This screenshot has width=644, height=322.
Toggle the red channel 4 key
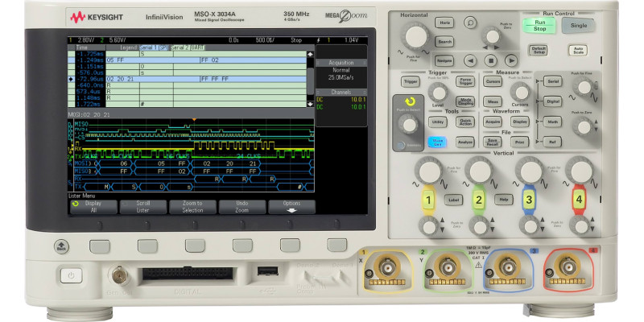579,200
